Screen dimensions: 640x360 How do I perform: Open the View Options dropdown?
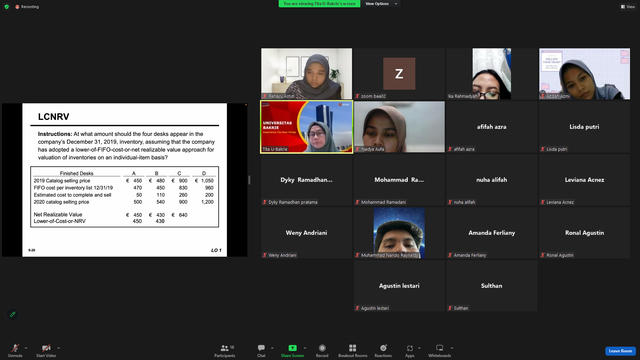381,4
